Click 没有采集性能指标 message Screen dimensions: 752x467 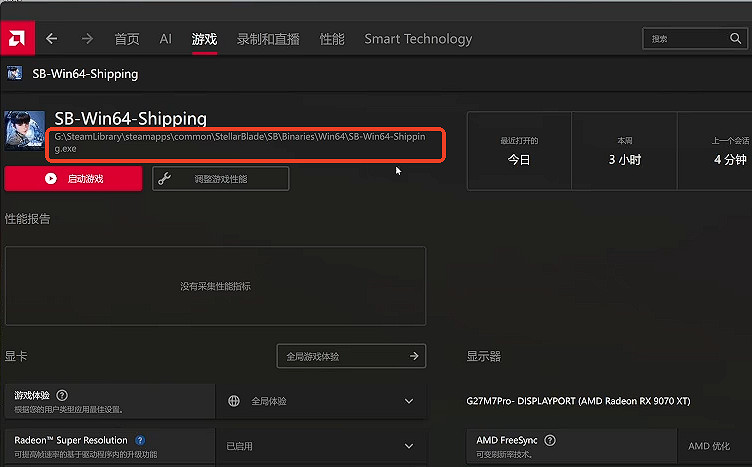pos(215,286)
